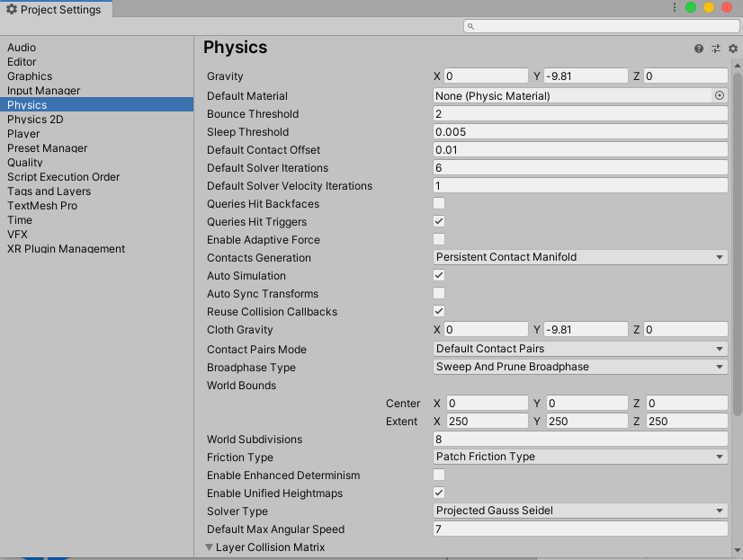Select Input Manager in settings list

(x=43, y=91)
